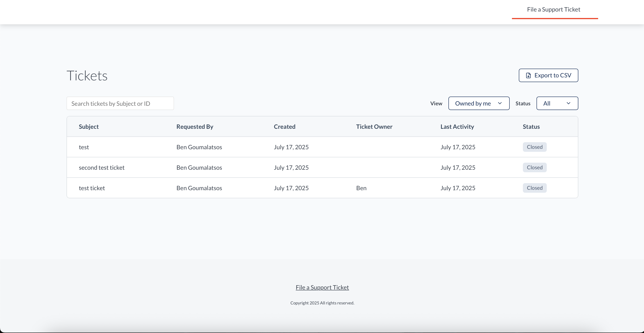644x333 pixels.
Task: Click the footer File a Support Ticket link
Action: pyautogui.click(x=322, y=288)
